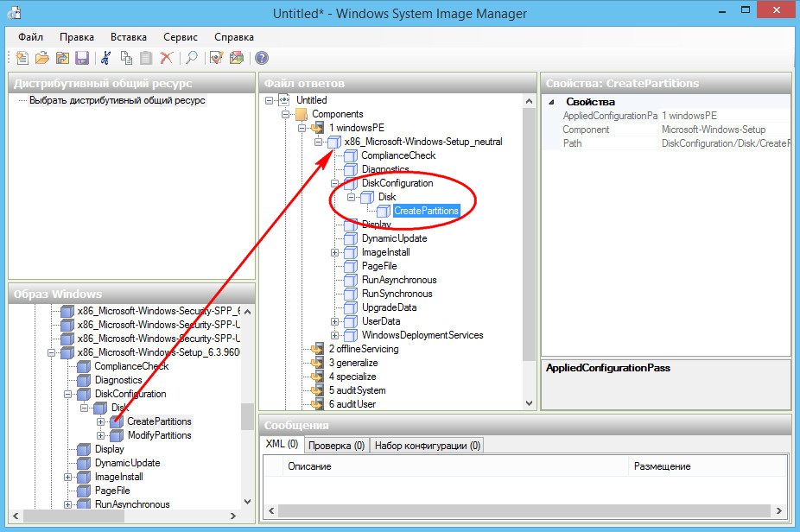
Task: Select 4 specialize configuration pass
Action: tap(352, 377)
